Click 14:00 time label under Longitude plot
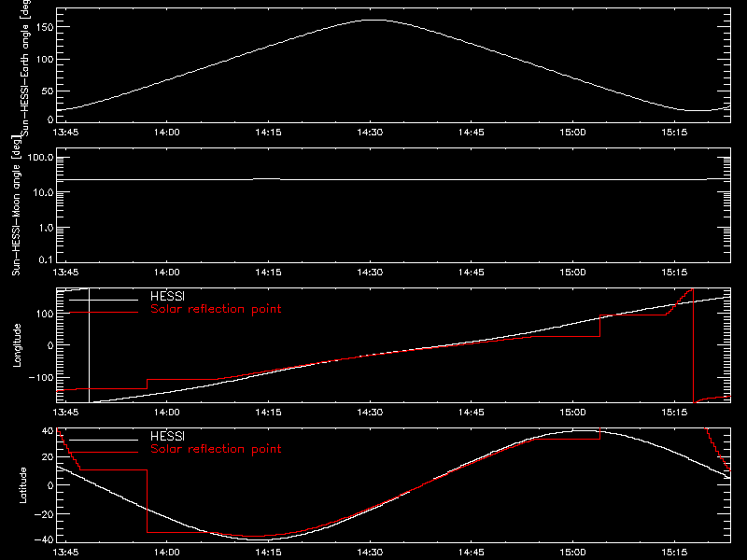The image size is (747, 560). [x=167, y=413]
